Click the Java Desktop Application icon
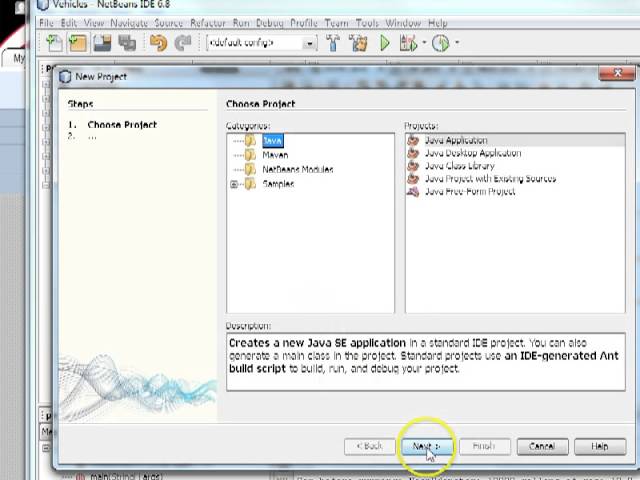Image resolution: width=640 pixels, height=480 pixels. (x=413, y=153)
